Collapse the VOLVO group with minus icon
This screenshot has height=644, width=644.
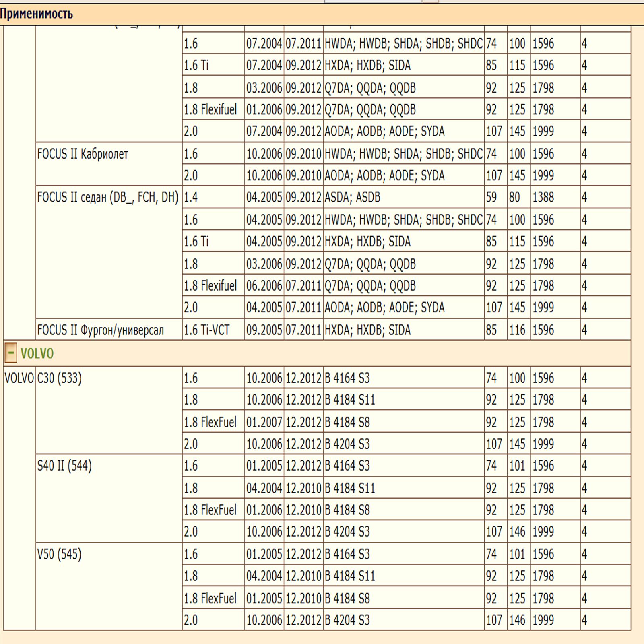point(11,353)
